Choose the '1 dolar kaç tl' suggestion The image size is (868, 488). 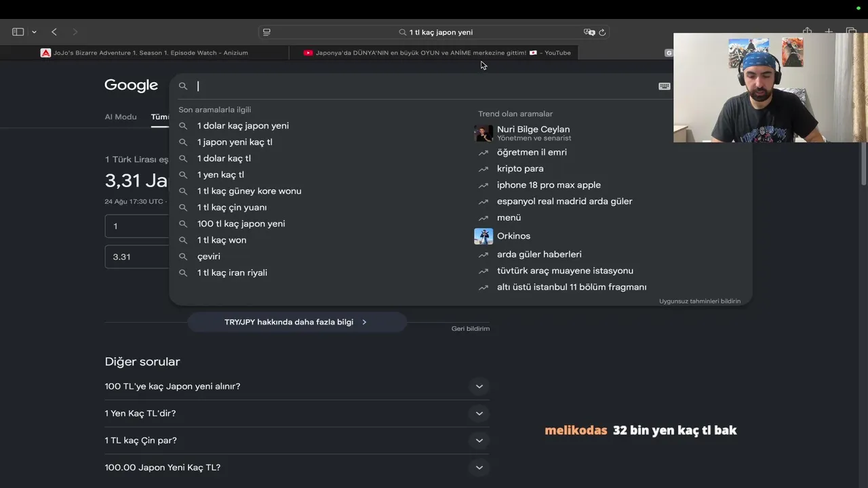click(224, 158)
